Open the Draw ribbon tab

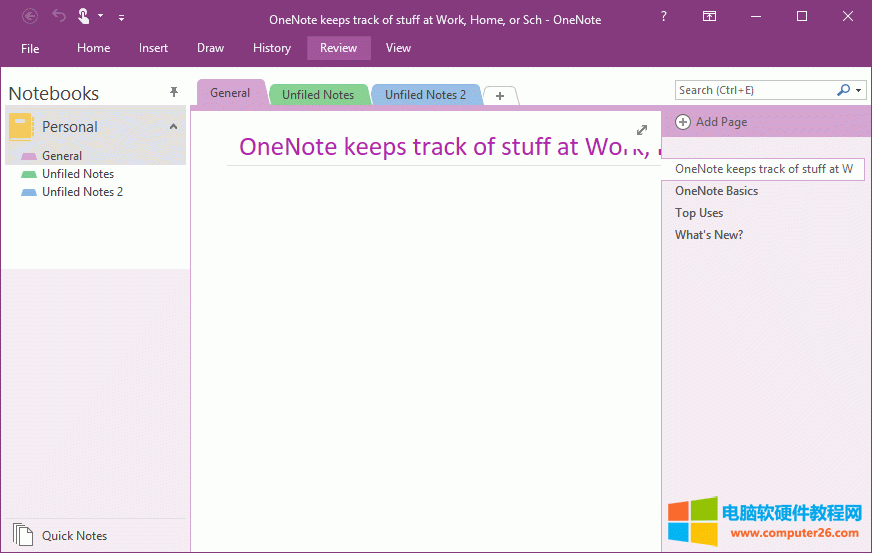pos(210,48)
